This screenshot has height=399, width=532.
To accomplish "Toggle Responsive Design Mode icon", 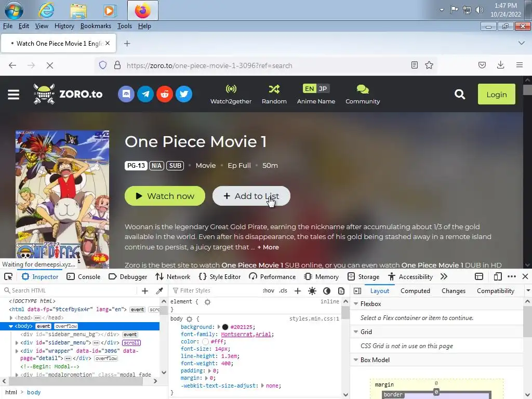I will click(x=497, y=276).
